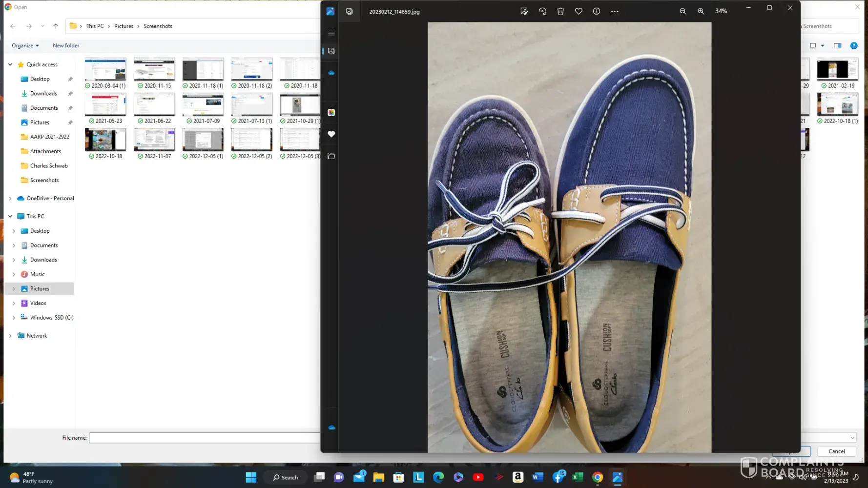Rotate the shoe photo using rotate icon
Image resolution: width=868 pixels, height=488 pixels.
click(x=542, y=11)
